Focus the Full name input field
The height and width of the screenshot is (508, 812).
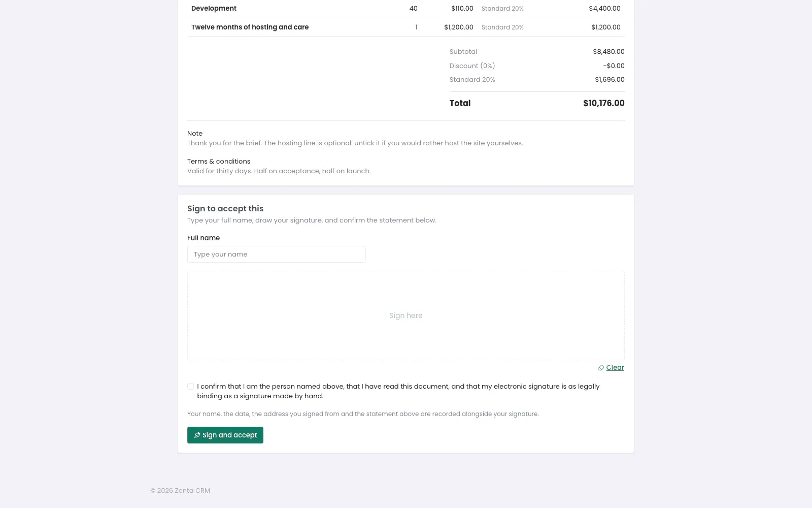point(277,255)
